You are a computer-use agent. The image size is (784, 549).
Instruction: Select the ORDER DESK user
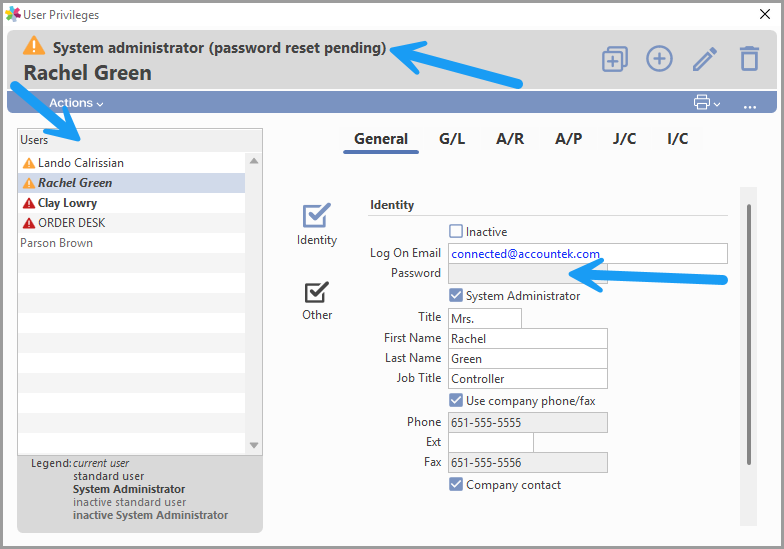tap(132, 223)
